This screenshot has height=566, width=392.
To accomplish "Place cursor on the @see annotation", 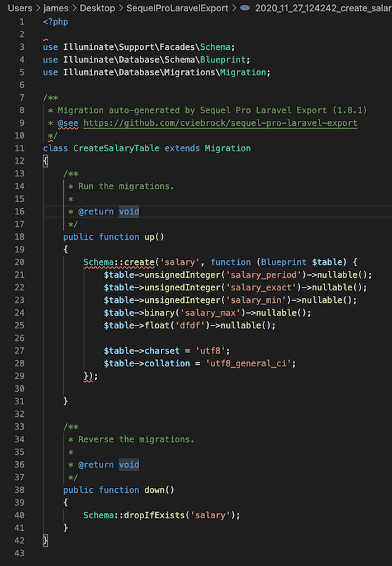I will 68,123.
